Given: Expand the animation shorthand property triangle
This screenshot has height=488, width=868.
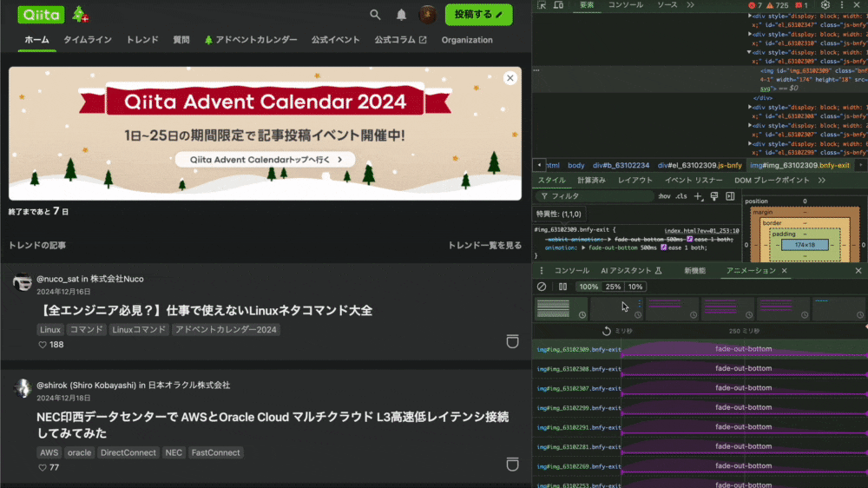Looking at the screenshot, I should point(583,247).
